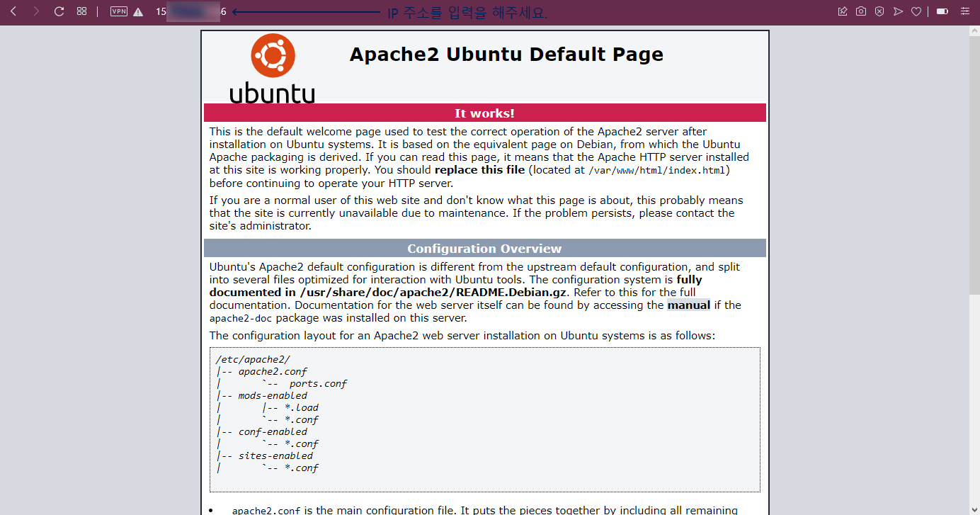The width and height of the screenshot is (980, 515).
Task: Click 'apache2.conf' in the bullet list
Action: [x=267, y=510]
